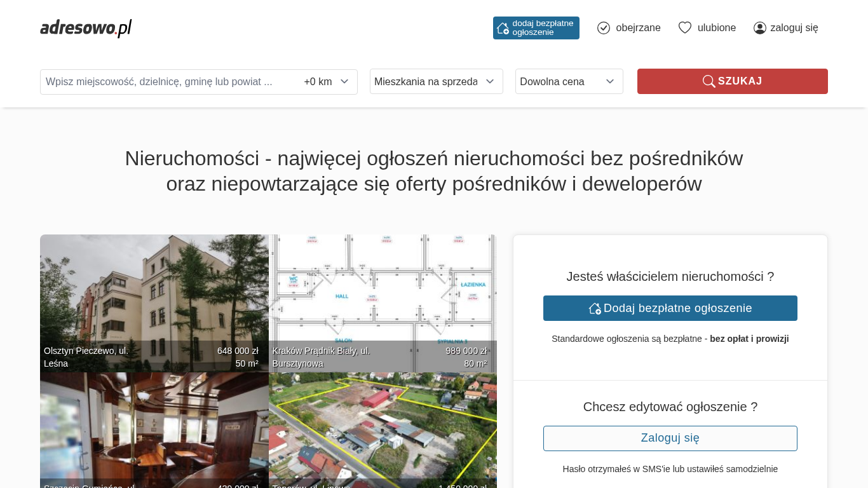
Task: Go to ulubione favorites
Action: (716, 28)
